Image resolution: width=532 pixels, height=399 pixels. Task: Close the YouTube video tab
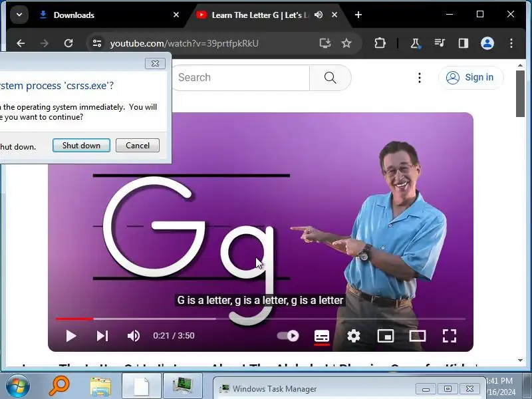point(334,15)
